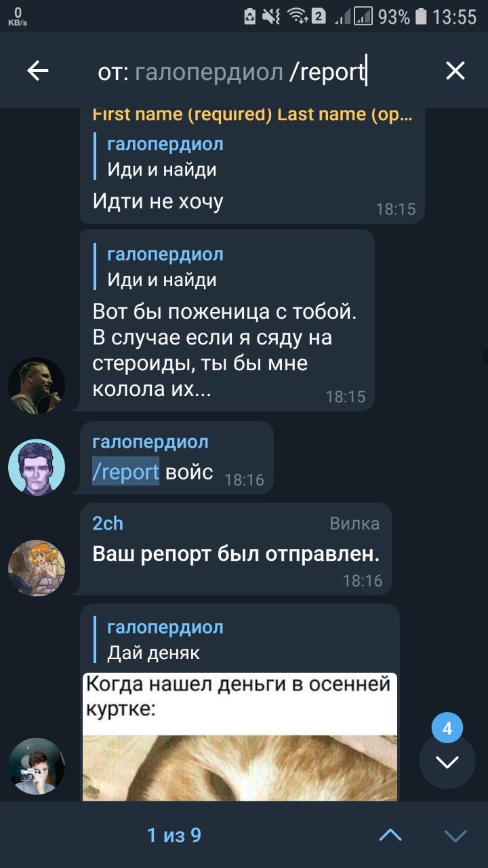Open the avatar of the bald man singing

pyautogui.click(x=37, y=385)
